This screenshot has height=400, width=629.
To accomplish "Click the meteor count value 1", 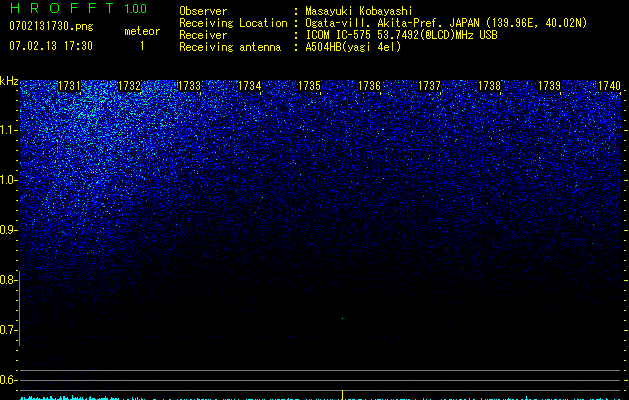I will pos(142,46).
